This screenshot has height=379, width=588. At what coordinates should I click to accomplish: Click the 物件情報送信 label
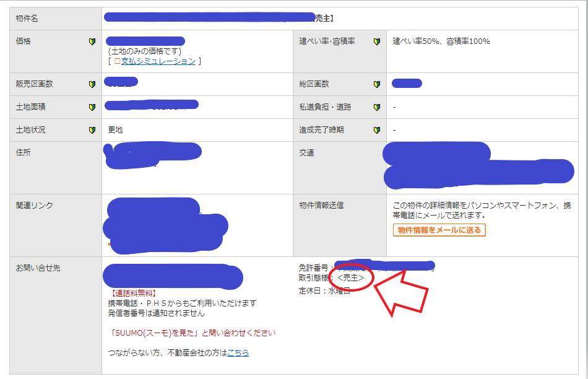tap(321, 205)
